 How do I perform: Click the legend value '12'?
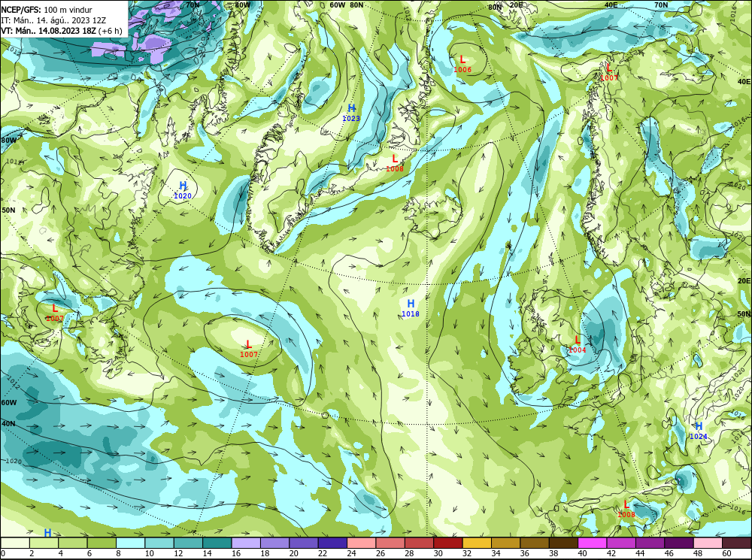[178, 553]
